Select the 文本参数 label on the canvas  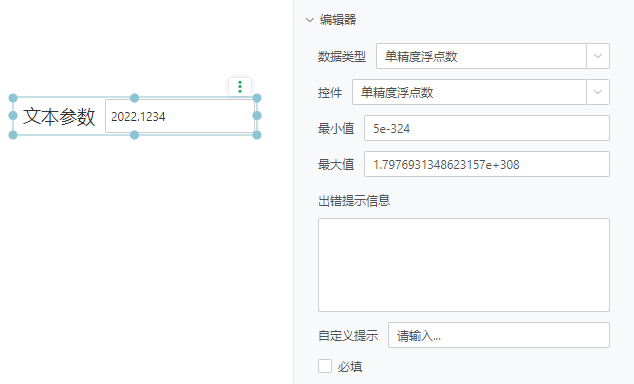tap(59, 116)
